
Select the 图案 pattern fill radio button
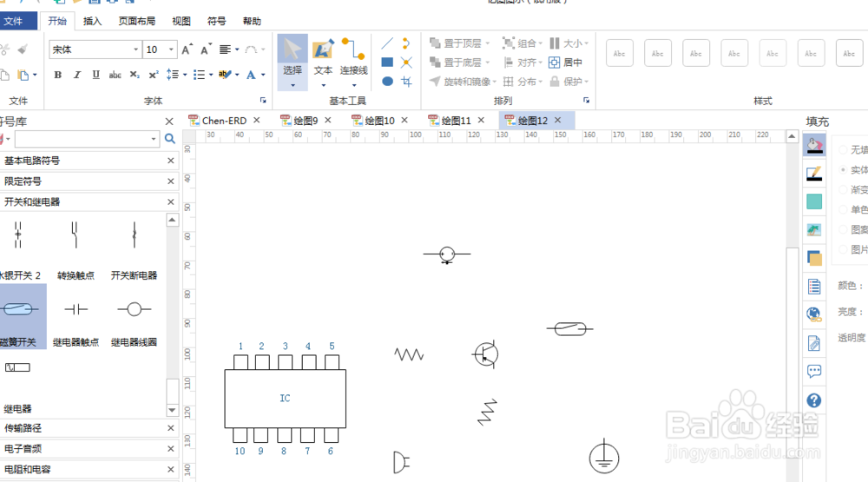coord(843,229)
